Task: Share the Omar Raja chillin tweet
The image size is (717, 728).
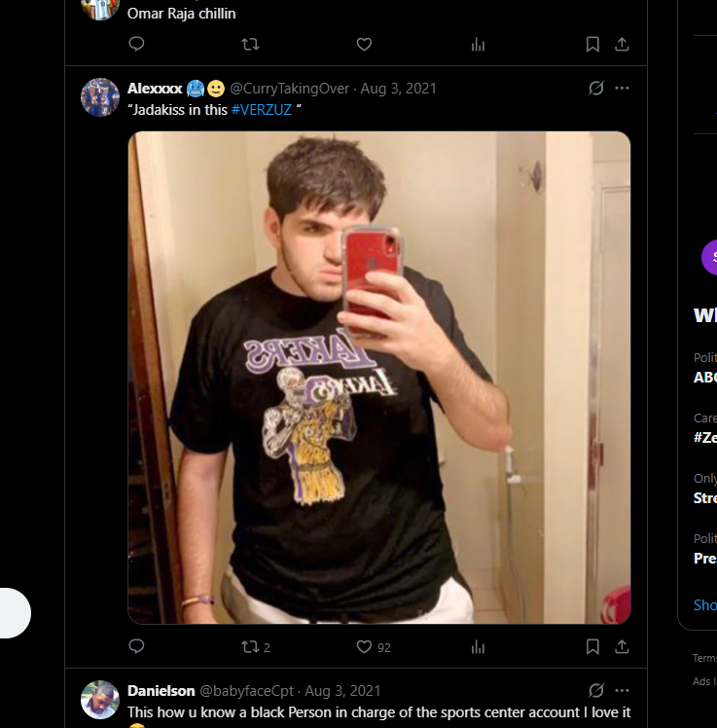Action: tap(622, 45)
